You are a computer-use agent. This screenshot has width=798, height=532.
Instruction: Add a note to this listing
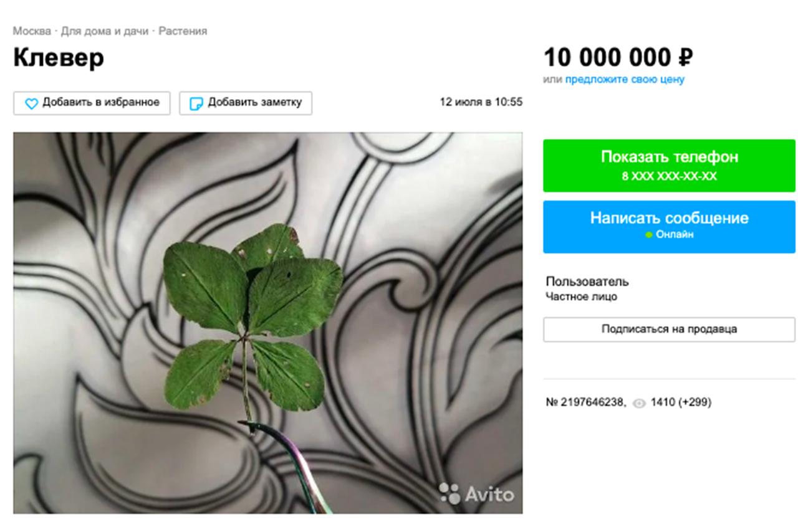(x=246, y=103)
